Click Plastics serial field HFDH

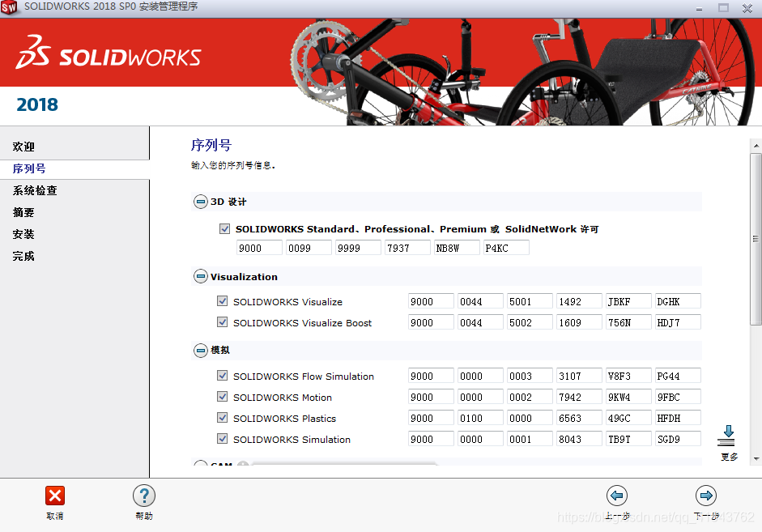[678, 418]
